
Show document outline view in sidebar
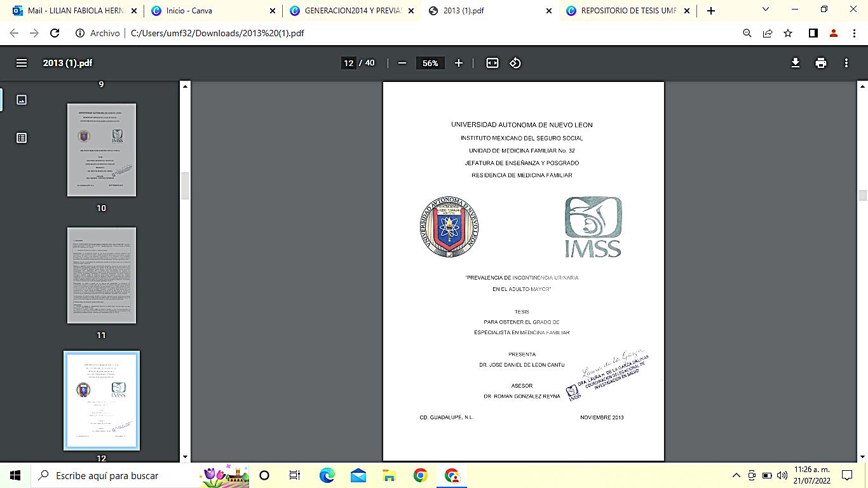tap(22, 138)
